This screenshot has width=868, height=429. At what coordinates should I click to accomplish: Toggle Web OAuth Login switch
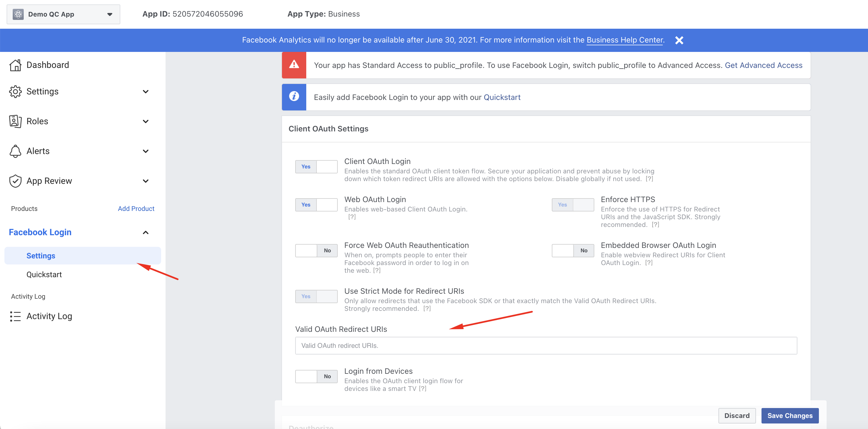(x=316, y=205)
